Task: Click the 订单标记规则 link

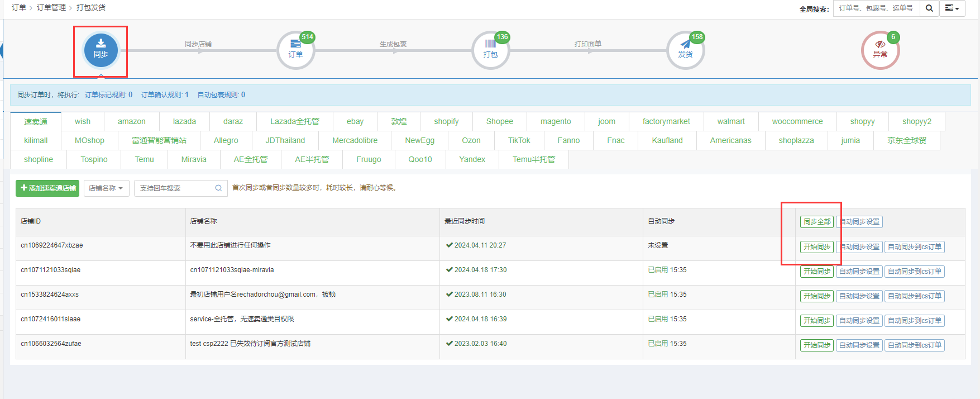Action: (108, 95)
